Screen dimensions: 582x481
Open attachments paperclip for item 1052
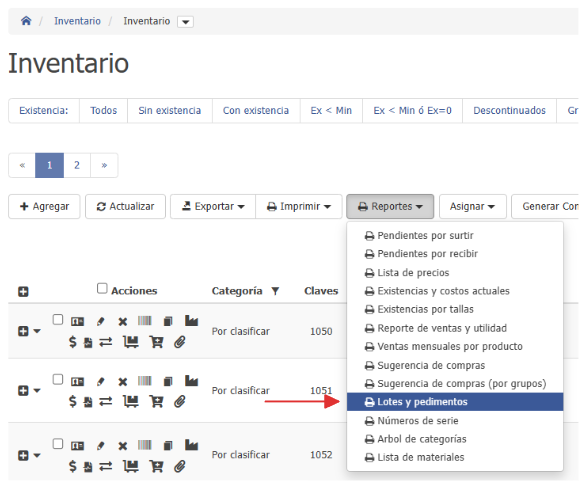tap(180, 467)
